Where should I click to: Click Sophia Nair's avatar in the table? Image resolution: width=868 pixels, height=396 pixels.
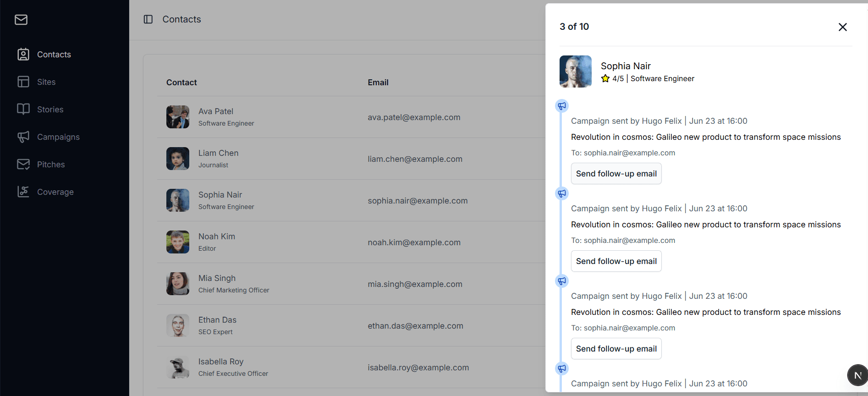[x=178, y=200]
